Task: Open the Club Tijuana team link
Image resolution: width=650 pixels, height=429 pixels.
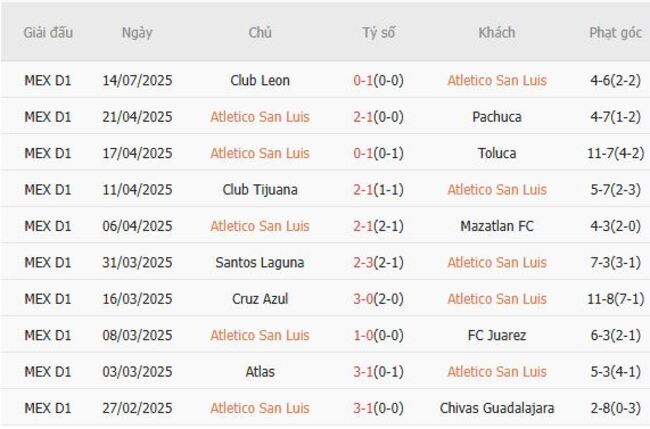Action: [x=260, y=190]
